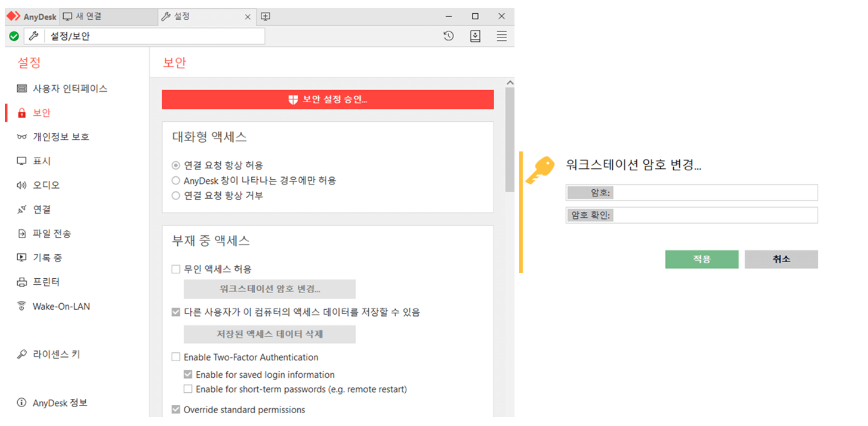Click the 취소 button in password dialog
Image resolution: width=868 pixels, height=426 pixels.
pos(781,259)
